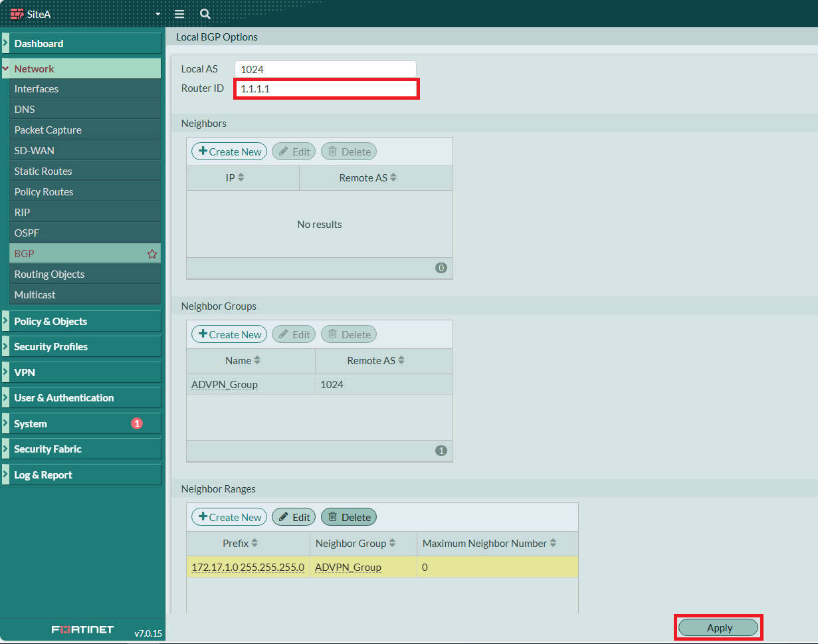Screen dimensions: 818x644
Task: Click the Router ID input field
Action: 326,88
